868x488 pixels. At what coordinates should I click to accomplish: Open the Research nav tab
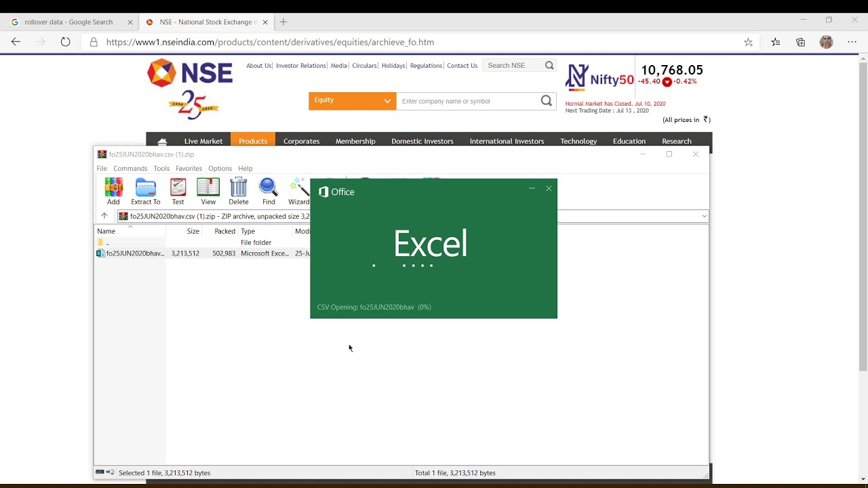pyautogui.click(x=677, y=141)
